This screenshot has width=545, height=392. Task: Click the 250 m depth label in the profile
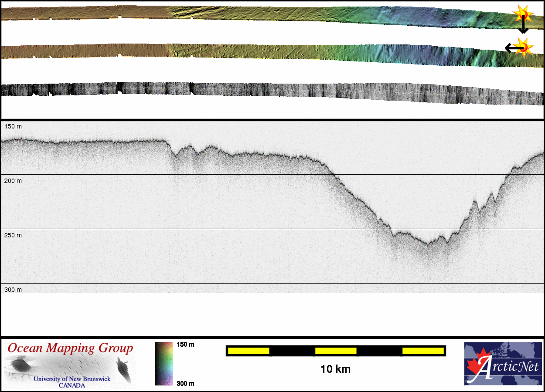pos(13,235)
